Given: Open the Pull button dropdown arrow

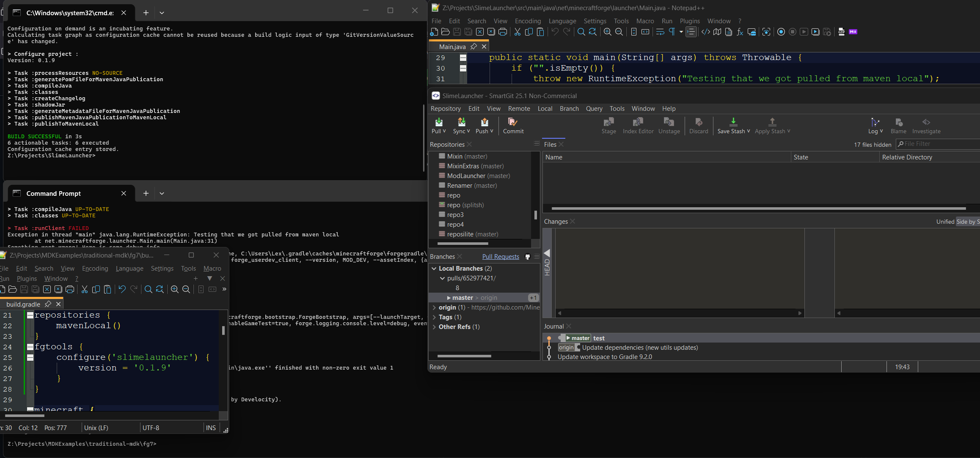Looking at the screenshot, I should tap(444, 132).
